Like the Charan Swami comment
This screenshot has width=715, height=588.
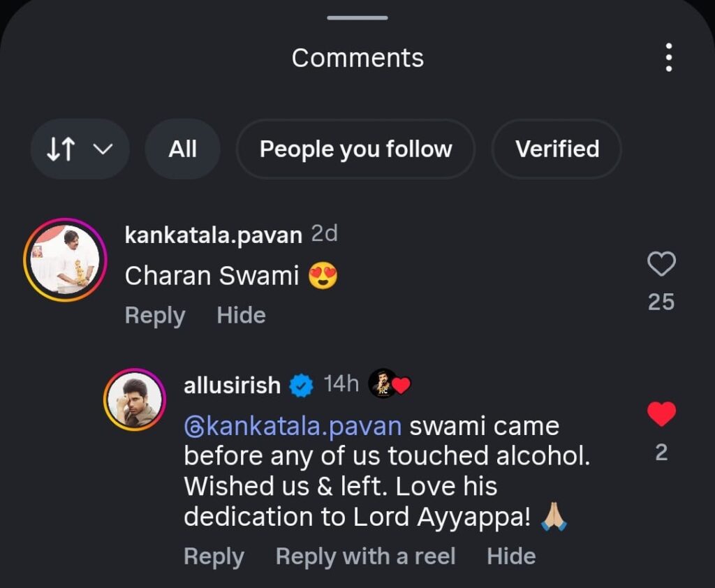point(661,265)
